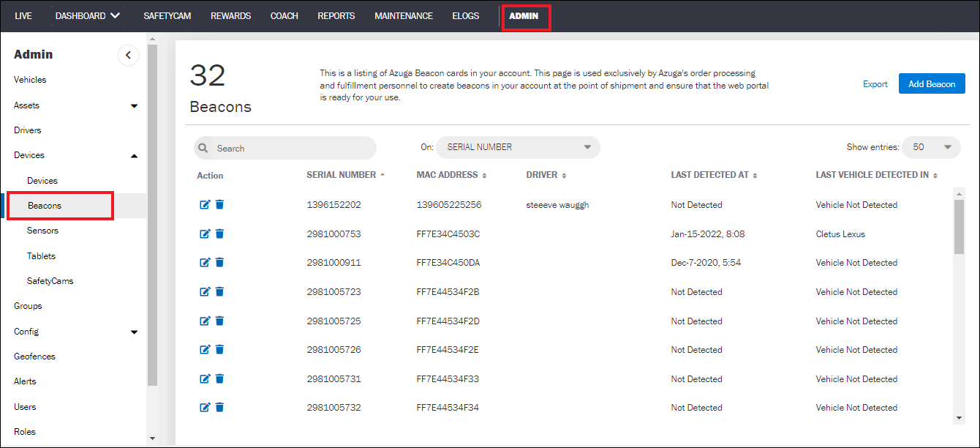Expand the Config sidebar section

click(x=134, y=332)
